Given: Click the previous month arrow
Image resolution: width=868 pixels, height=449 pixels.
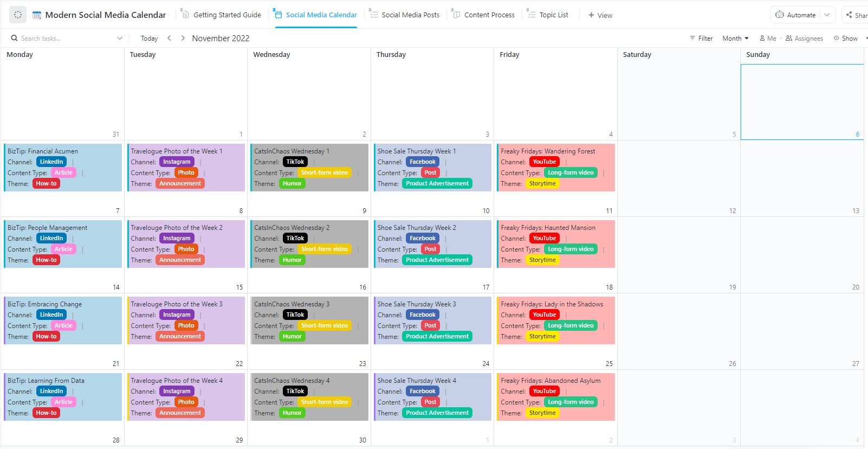Looking at the screenshot, I should pos(169,38).
